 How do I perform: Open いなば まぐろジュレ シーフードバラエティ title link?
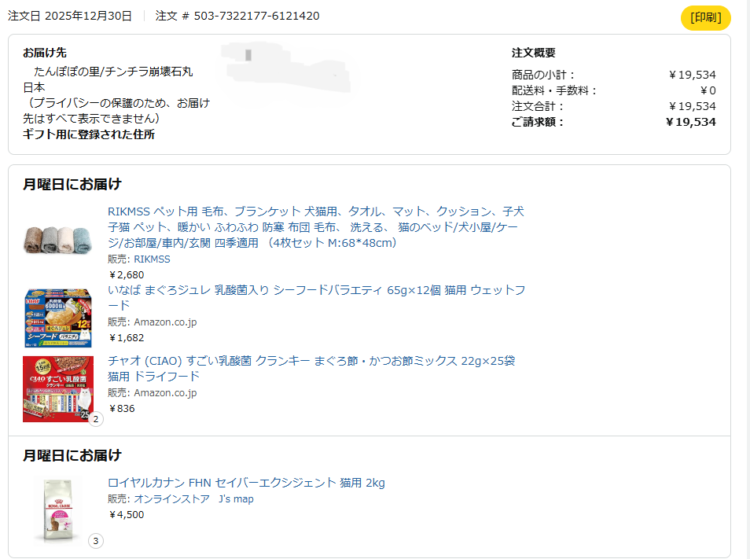tap(316, 297)
